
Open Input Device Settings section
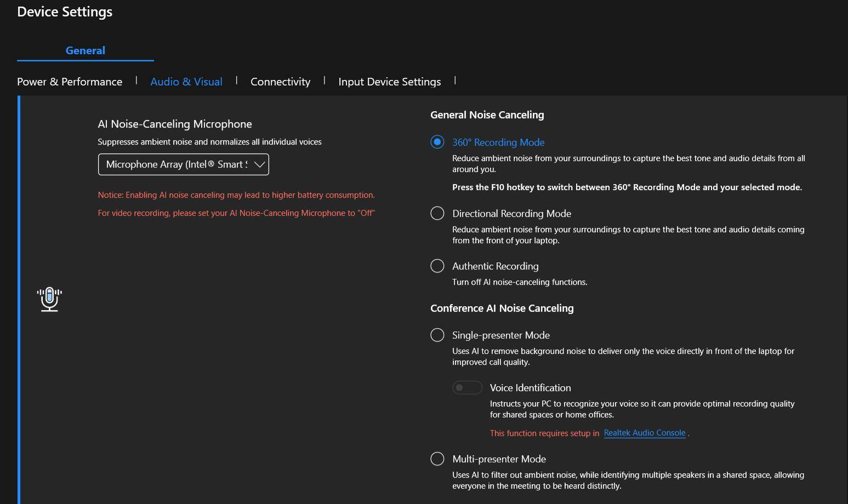(389, 82)
